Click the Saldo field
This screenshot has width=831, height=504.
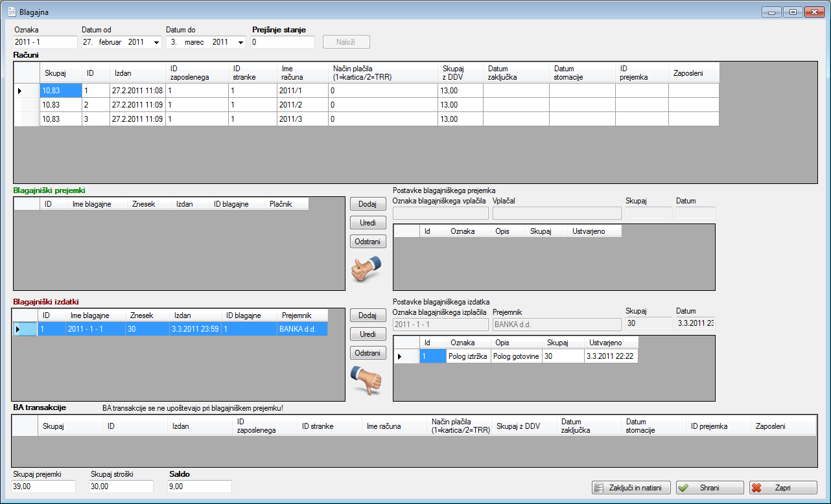tap(199, 487)
